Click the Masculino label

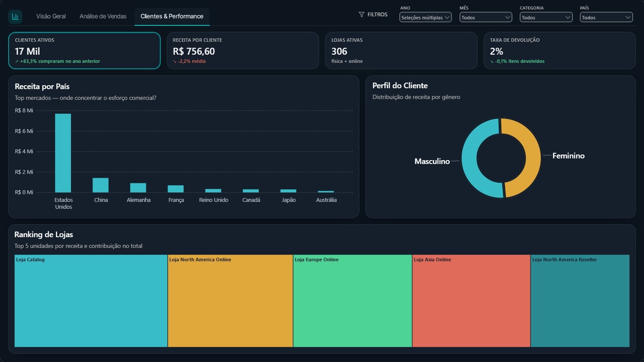[432, 161]
